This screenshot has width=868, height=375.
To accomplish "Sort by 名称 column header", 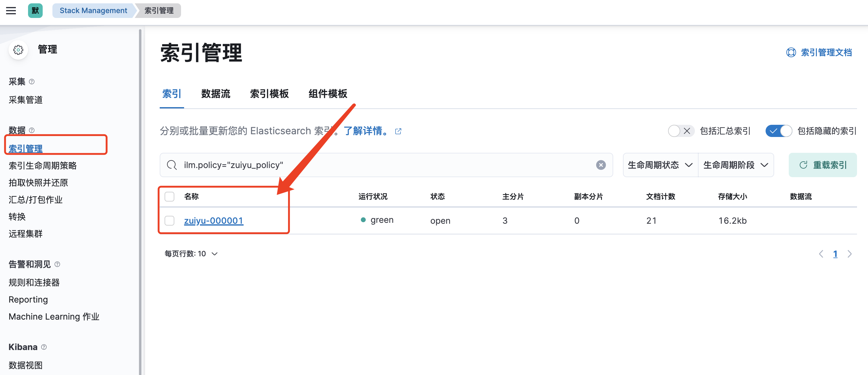I will 191,197.
